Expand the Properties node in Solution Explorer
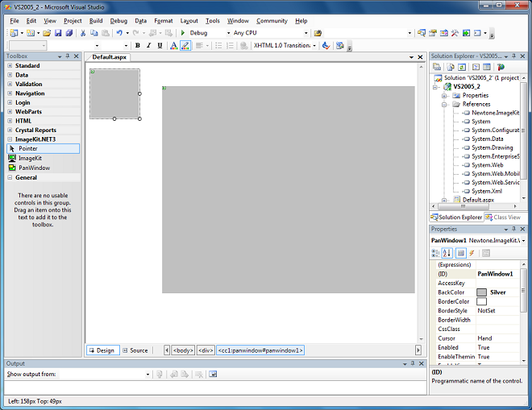This screenshot has height=410, width=532. [444, 96]
